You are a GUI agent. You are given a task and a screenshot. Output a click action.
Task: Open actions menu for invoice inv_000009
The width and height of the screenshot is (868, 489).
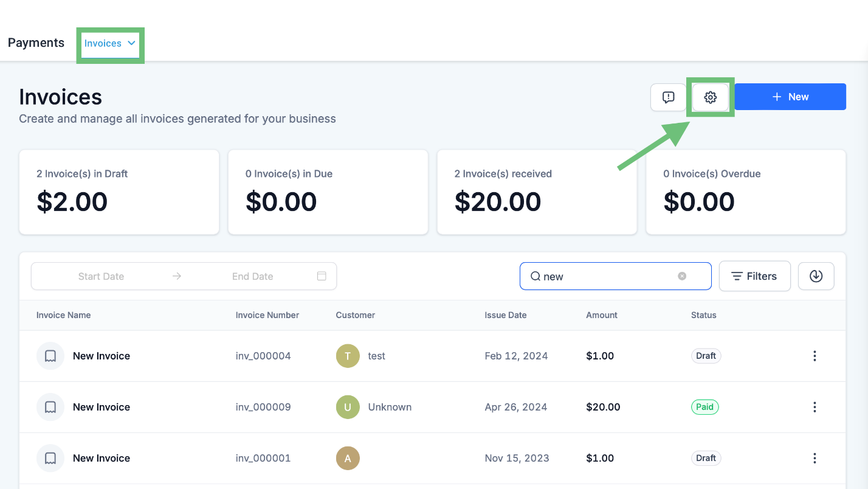coord(815,407)
